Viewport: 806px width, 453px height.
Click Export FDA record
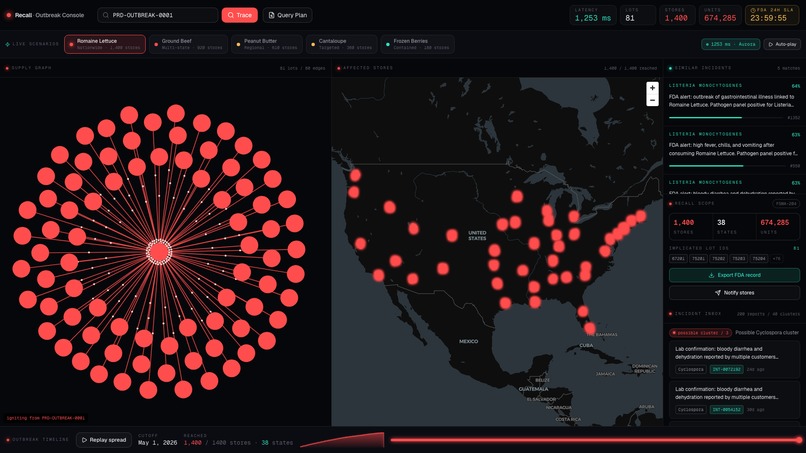point(734,275)
